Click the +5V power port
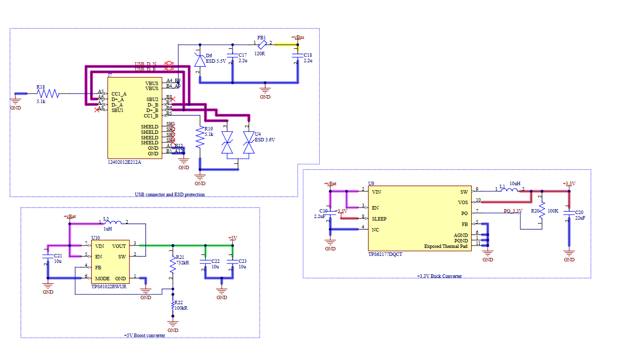Image resolution: width=644 pixels, height=347 pixels. [232, 239]
